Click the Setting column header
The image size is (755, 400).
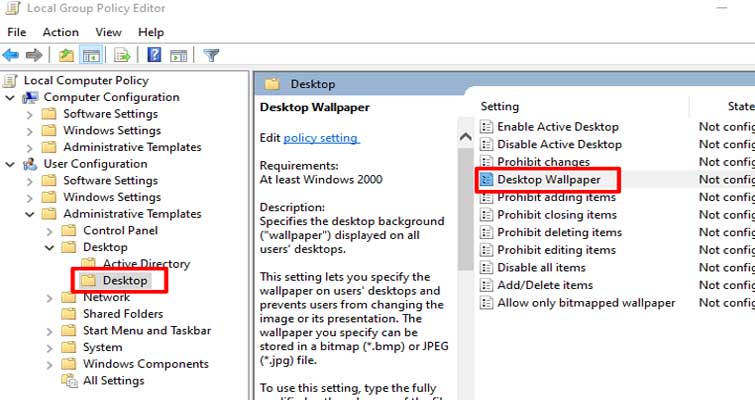click(x=500, y=106)
